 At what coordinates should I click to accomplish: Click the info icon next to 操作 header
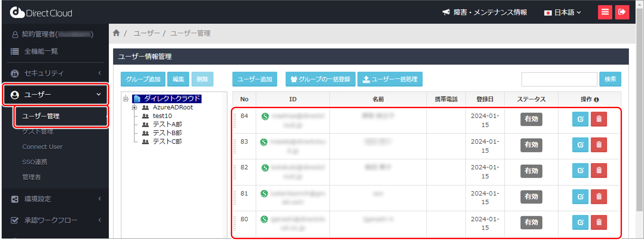596,100
